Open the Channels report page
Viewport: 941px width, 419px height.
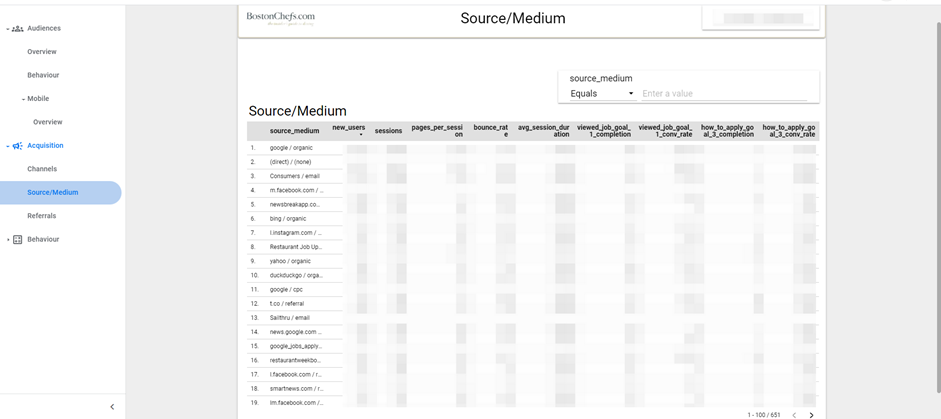(x=42, y=169)
